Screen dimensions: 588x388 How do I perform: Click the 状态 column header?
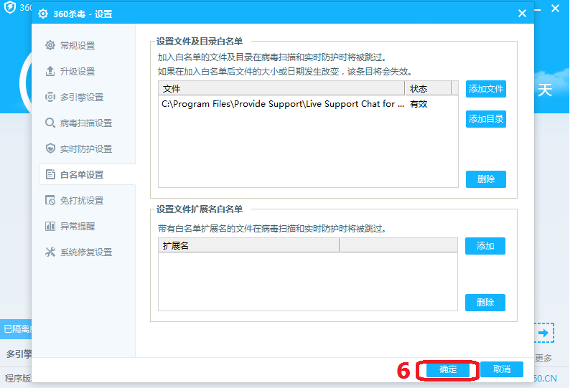[x=428, y=88]
